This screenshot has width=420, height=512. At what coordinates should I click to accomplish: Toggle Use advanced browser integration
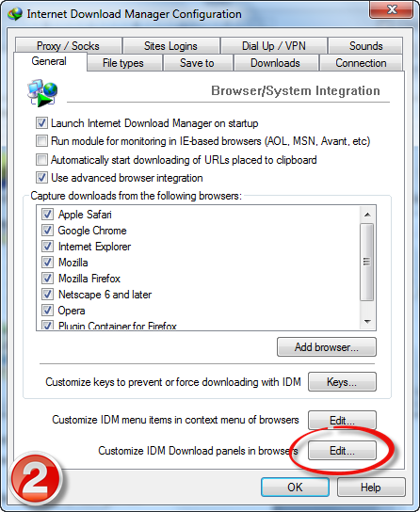41,178
